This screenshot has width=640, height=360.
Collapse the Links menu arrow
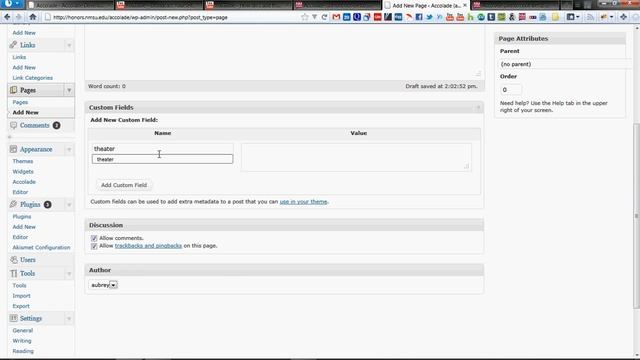tap(69, 45)
